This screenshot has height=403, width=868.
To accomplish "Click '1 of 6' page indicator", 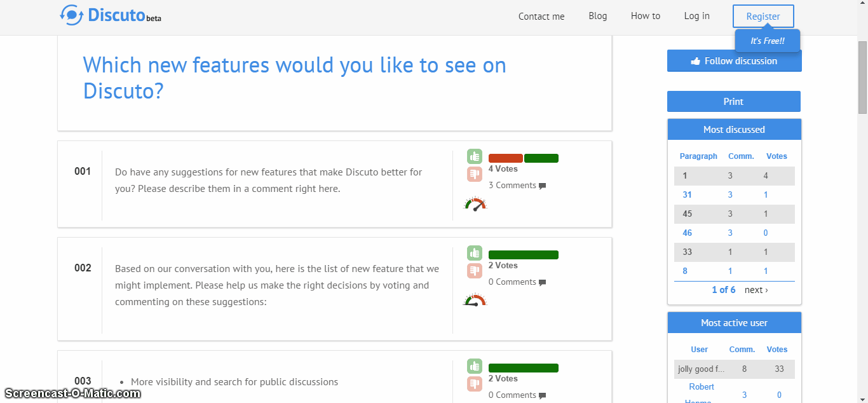I will [x=724, y=290].
